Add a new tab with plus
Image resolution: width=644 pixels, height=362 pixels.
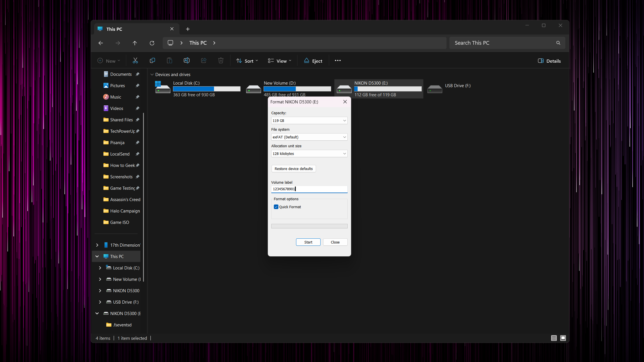click(x=188, y=29)
